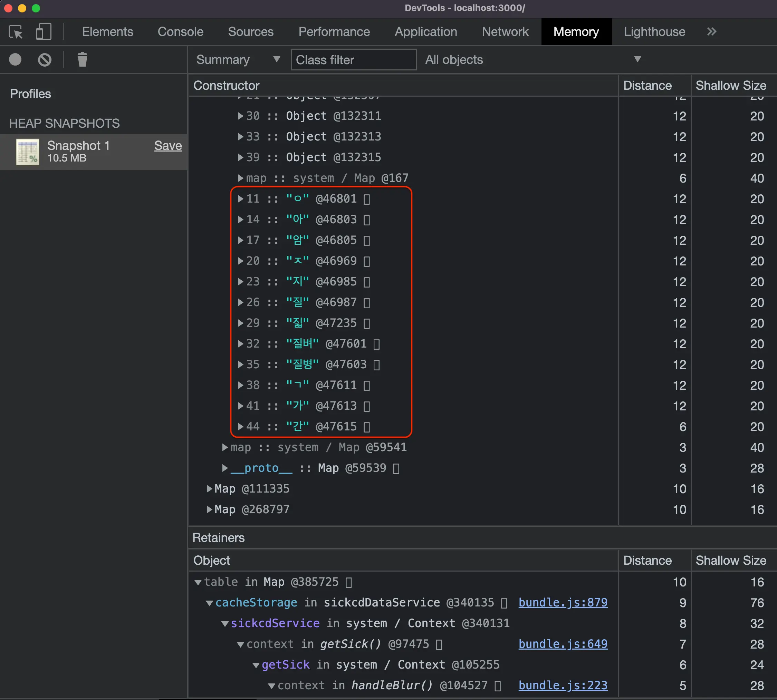Toggle the device toolbar icon

pyautogui.click(x=43, y=32)
